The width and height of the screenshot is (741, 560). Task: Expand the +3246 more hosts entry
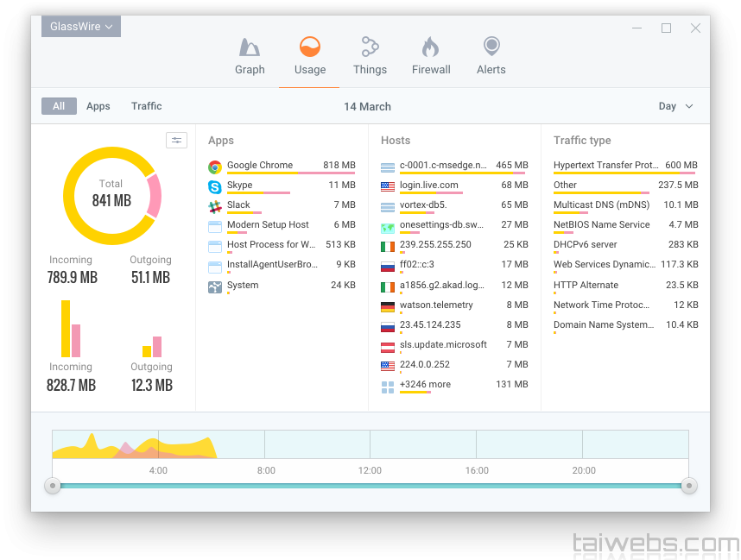pos(425,385)
